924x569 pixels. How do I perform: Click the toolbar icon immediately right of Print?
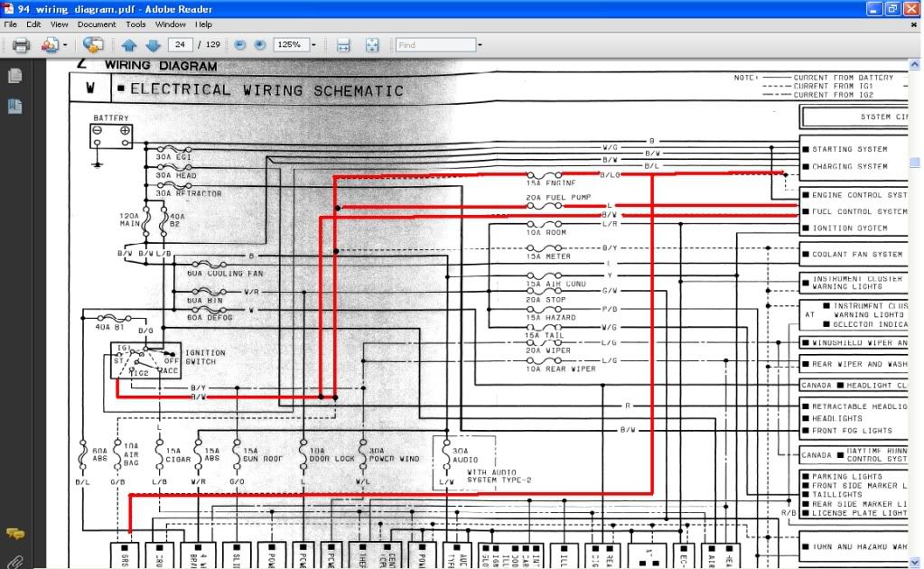pos(49,45)
